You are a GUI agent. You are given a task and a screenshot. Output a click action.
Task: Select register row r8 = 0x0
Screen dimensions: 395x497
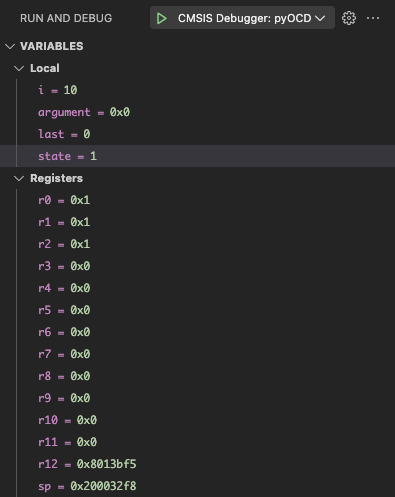pyautogui.click(x=197, y=376)
